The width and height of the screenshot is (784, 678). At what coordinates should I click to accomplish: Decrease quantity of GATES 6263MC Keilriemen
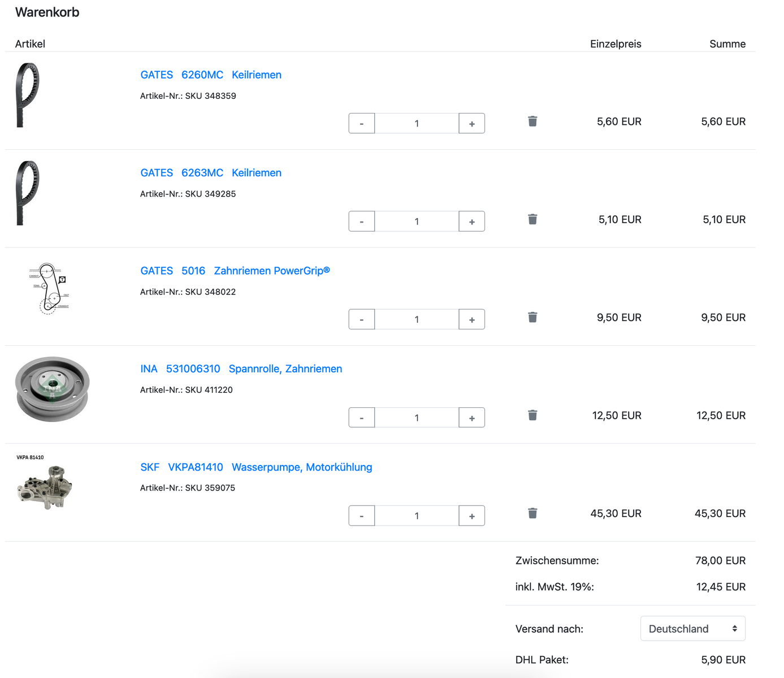tap(362, 221)
